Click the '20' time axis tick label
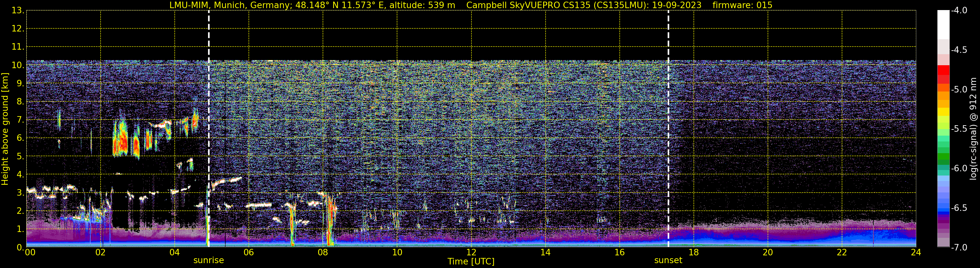 pyautogui.click(x=768, y=252)
